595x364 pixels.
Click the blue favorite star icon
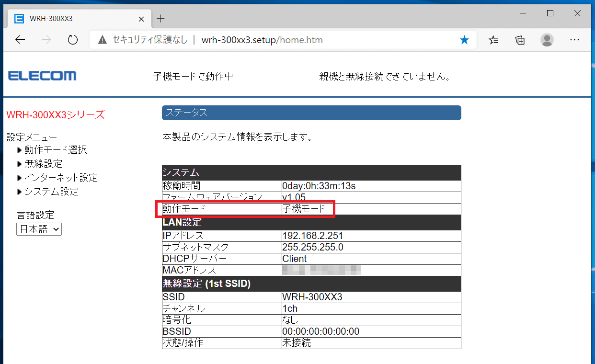click(x=464, y=40)
